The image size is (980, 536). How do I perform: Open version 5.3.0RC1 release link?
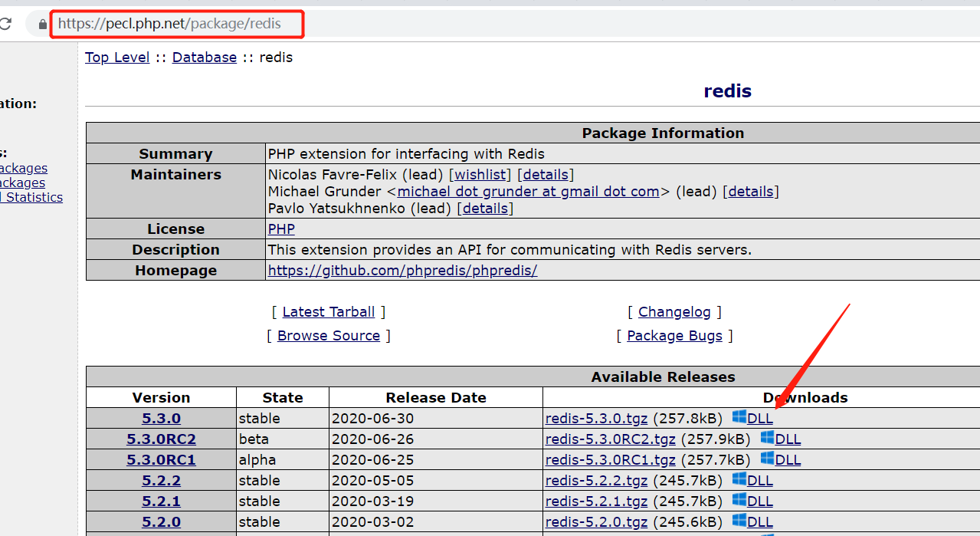pos(161,460)
